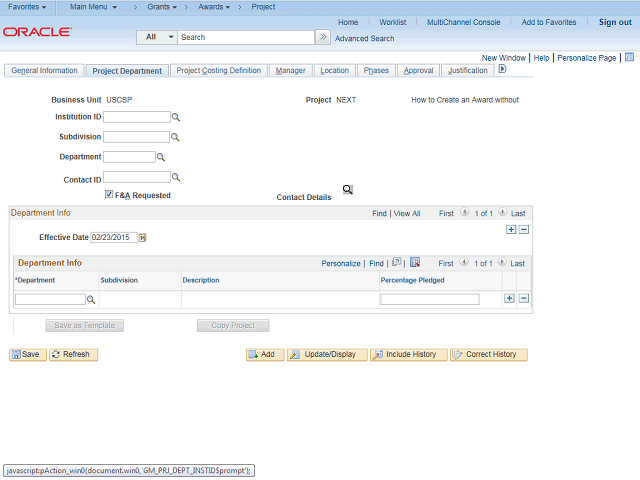Click the Sign out link
The height and width of the screenshot is (480, 640).
pyautogui.click(x=615, y=22)
